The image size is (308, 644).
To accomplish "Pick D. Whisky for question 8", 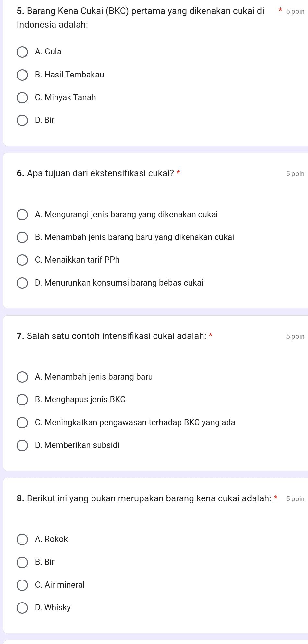I will pyautogui.click(x=22, y=607).
